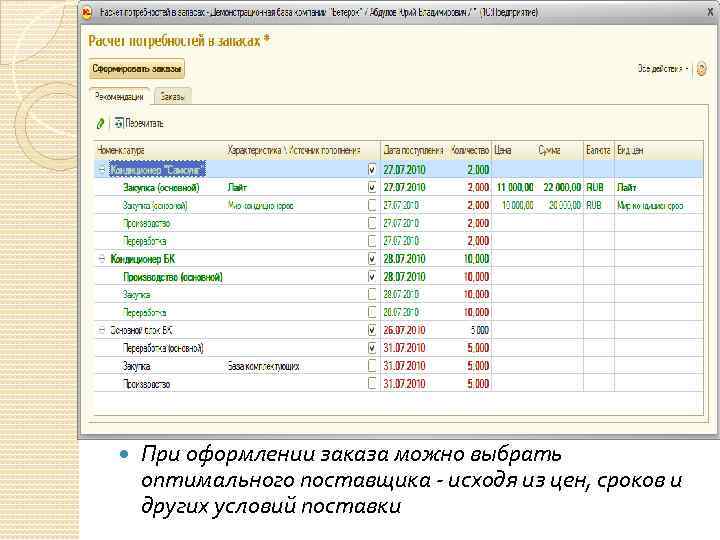Viewport: 720px width, 540px height.
Task: Toggle checkbox for Кондиционер "Самсунг" row
Action: point(372,170)
